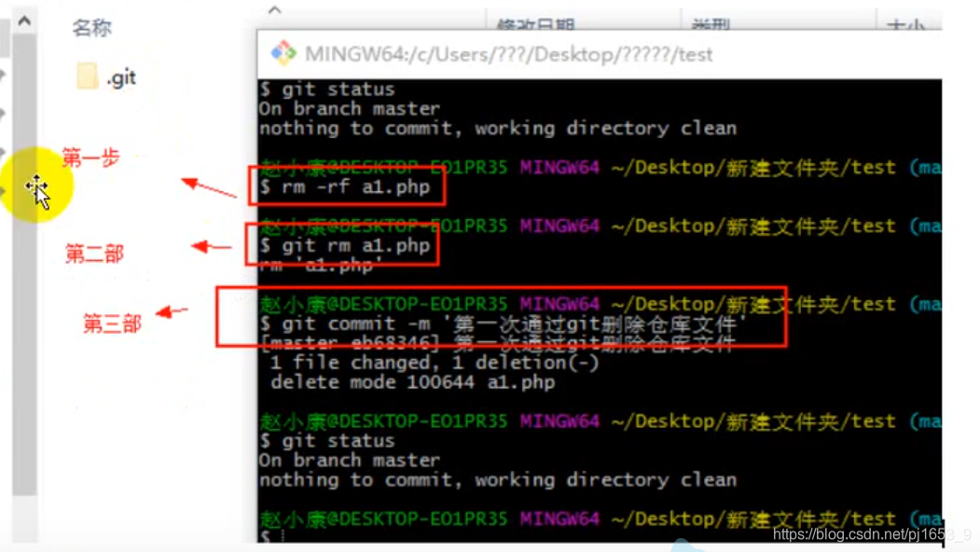Click first 'nothing to commit, working directory clean' line
The width and height of the screenshot is (980, 552).
click(x=498, y=128)
